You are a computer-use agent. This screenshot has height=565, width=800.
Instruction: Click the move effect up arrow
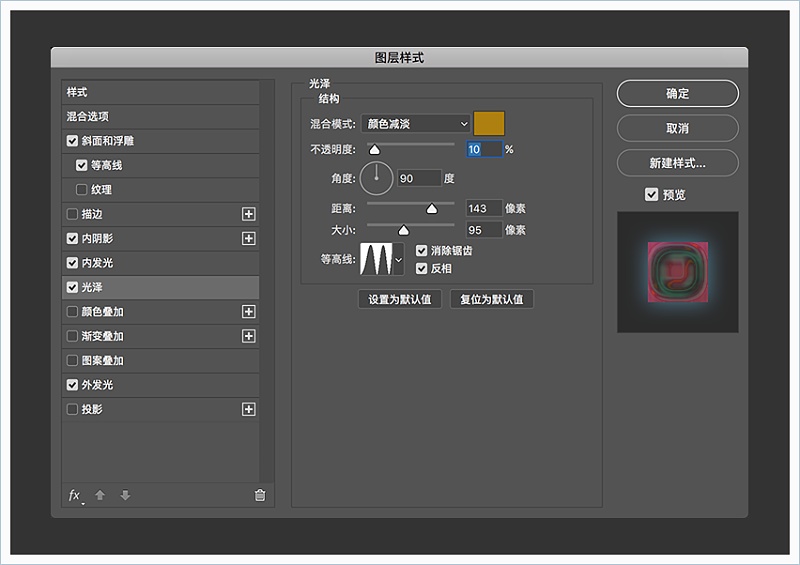click(100, 495)
